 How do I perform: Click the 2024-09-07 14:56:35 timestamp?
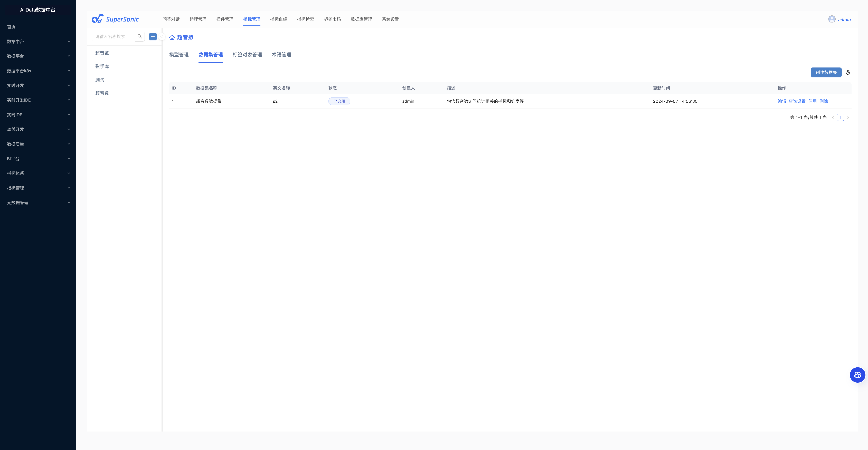tap(675, 101)
